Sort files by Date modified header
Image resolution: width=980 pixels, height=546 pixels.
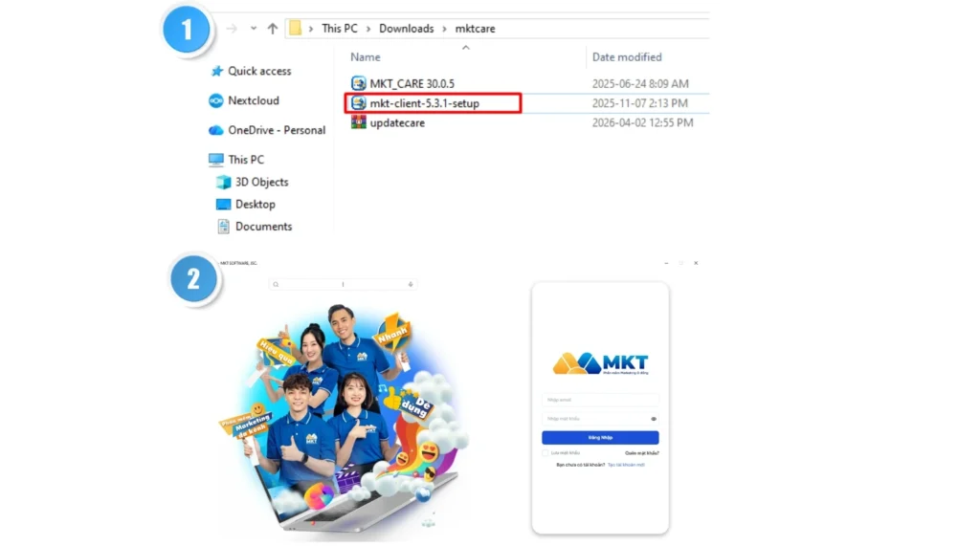627,56
